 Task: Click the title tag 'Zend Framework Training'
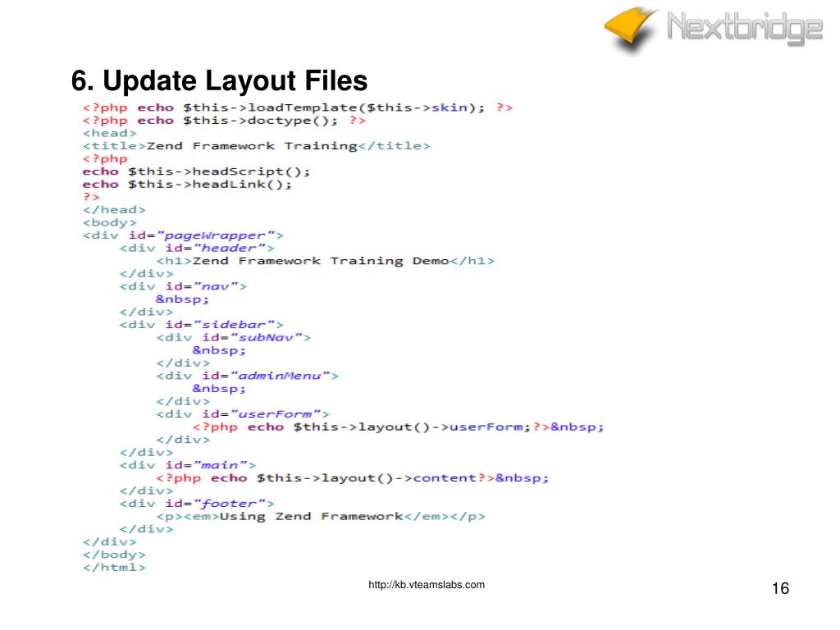256,146
